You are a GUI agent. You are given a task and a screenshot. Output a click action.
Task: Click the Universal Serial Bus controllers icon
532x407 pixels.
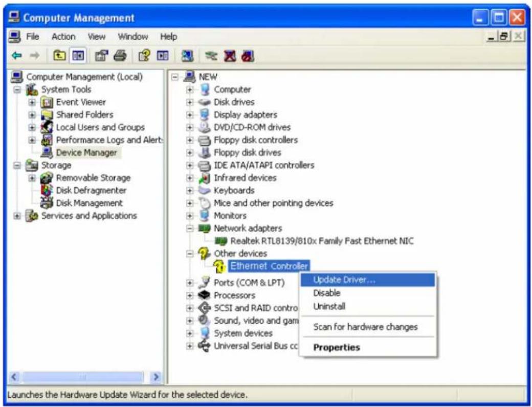pyautogui.click(x=204, y=346)
